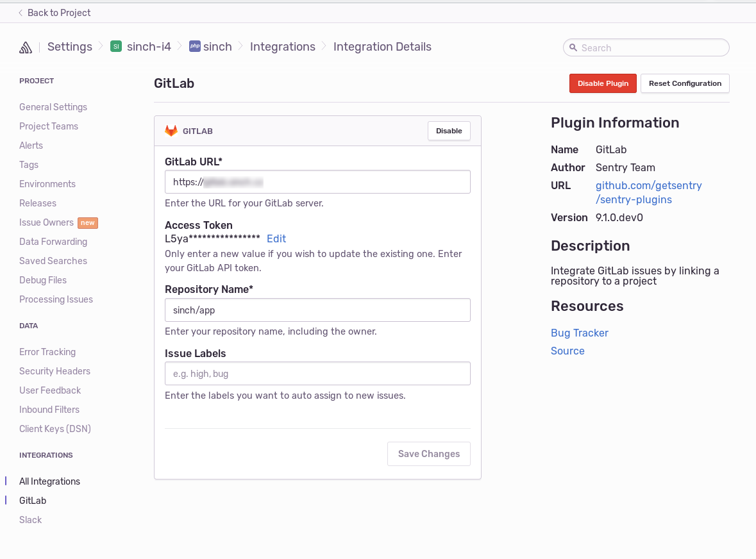Open Inbound Filters in sidebar
The image size is (756, 559).
pos(49,410)
